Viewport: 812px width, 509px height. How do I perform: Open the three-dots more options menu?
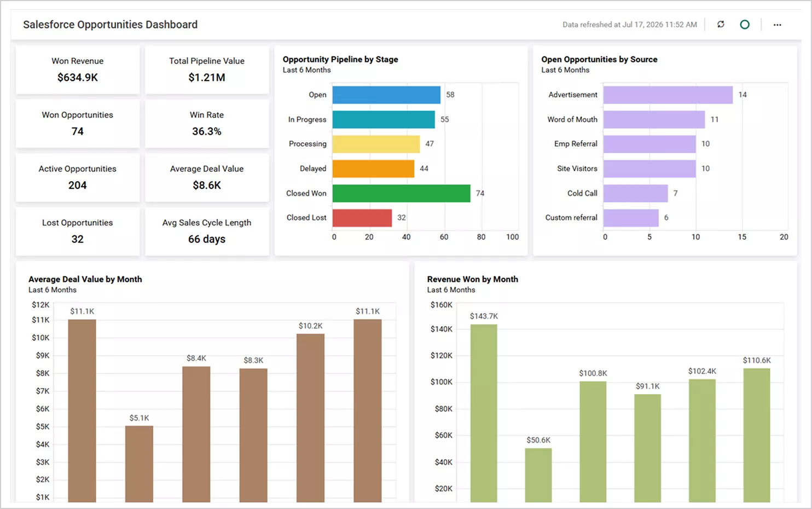point(777,25)
